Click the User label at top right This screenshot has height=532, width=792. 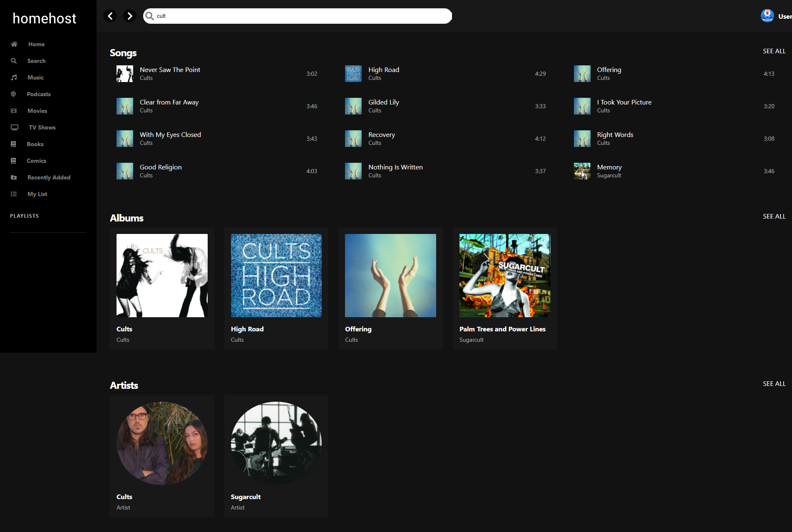tap(785, 16)
